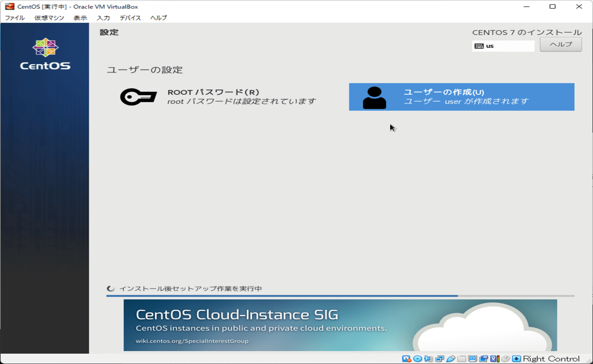Click the user creation person icon

point(374,98)
